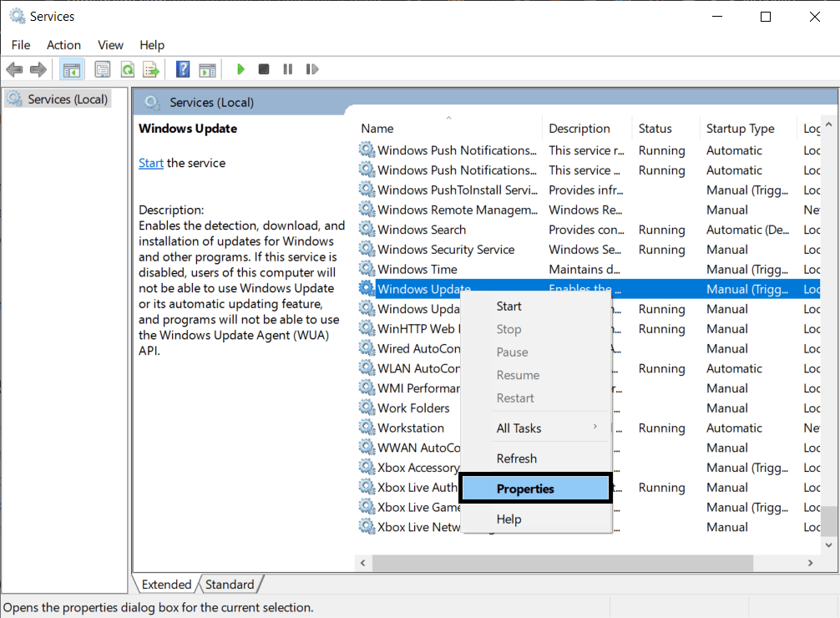Click the horizontal scrollbar thumb
Image resolution: width=840 pixels, height=618 pixels.
click(563, 563)
